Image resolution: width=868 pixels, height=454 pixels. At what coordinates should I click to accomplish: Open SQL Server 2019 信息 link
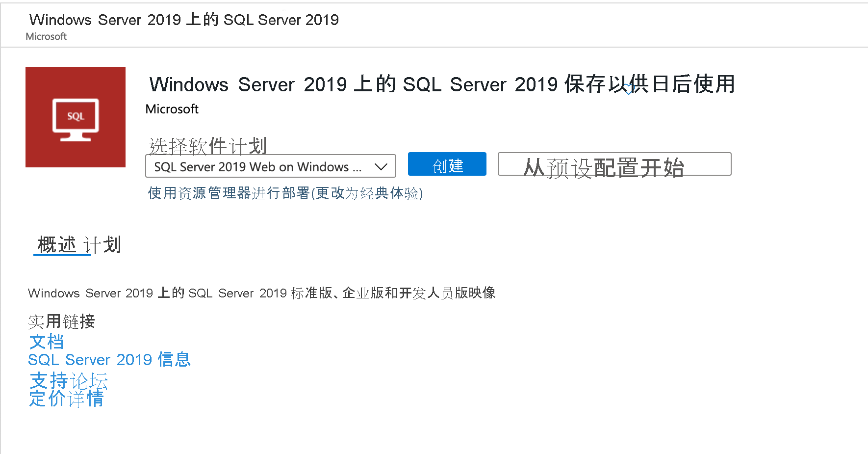click(x=109, y=360)
